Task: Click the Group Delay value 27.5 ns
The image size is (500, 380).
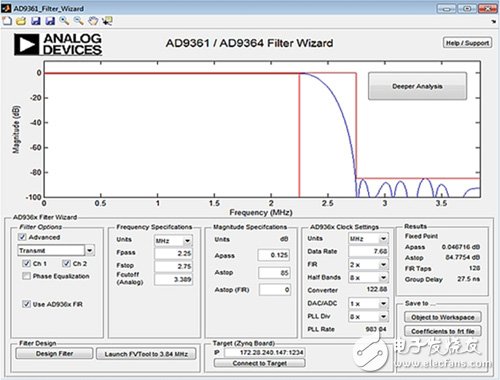Action: click(468, 279)
